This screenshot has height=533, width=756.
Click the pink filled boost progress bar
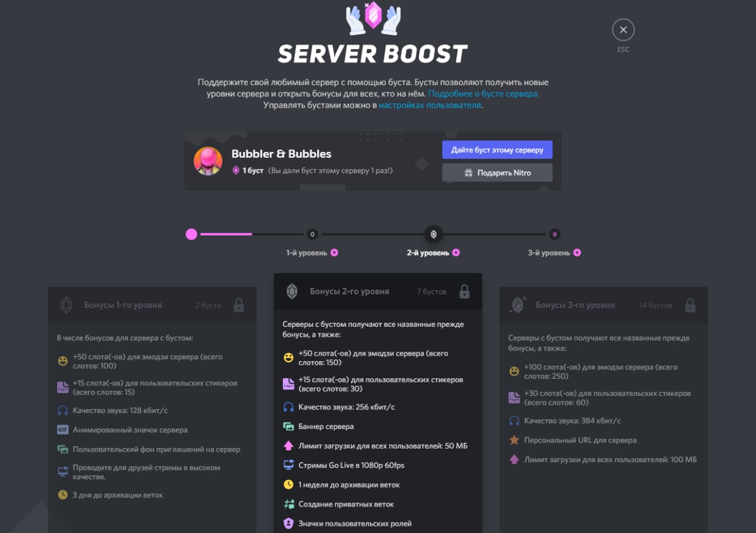point(226,235)
